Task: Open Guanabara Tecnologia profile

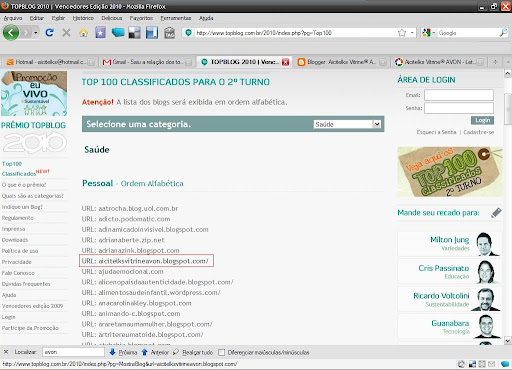Action: pos(449,327)
